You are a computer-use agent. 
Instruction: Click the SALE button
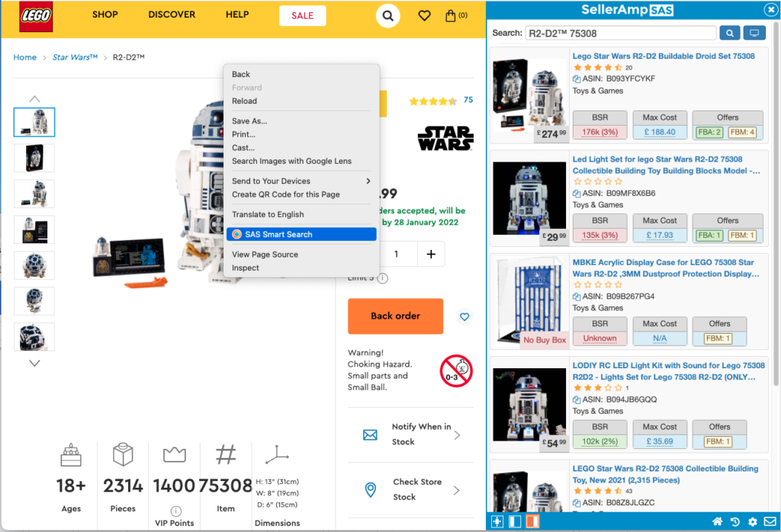pos(302,15)
